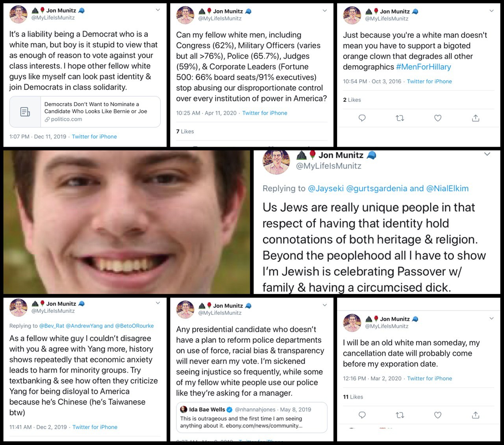This screenshot has height=445, width=504.
Task: Click share icon under the #MenForHillary tweet
Action: pos(476,118)
